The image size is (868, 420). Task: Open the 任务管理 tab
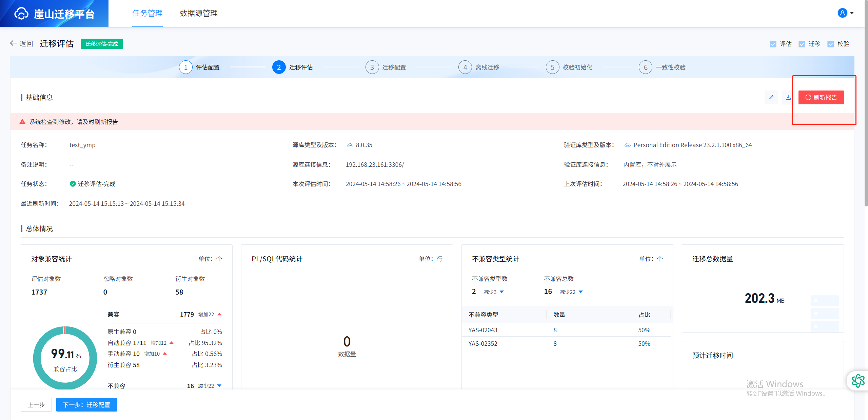click(x=147, y=13)
